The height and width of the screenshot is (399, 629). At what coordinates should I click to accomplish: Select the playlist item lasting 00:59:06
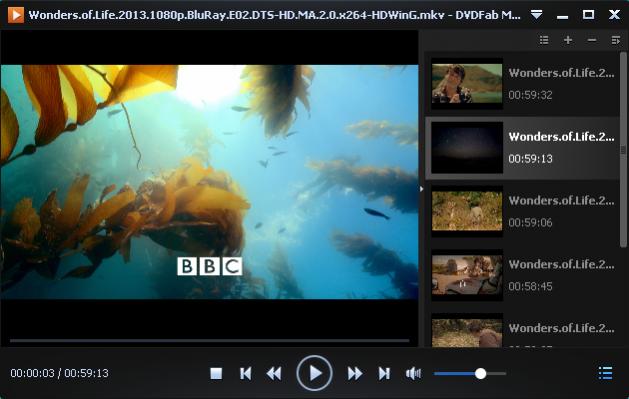click(x=522, y=211)
